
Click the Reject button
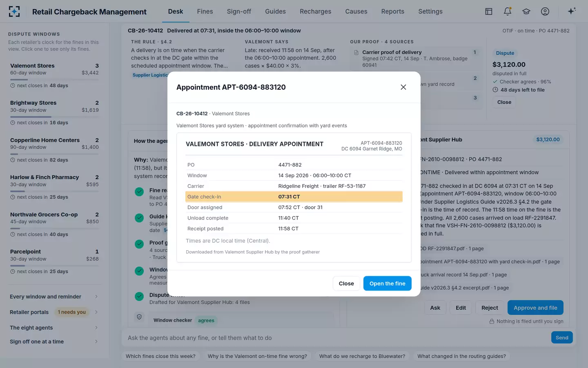click(490, 307)
